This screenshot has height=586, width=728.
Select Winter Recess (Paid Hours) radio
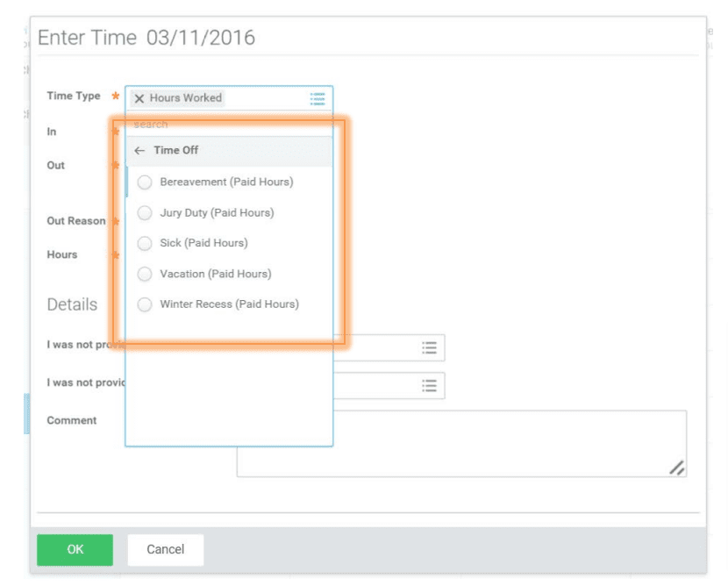point(145,304)
